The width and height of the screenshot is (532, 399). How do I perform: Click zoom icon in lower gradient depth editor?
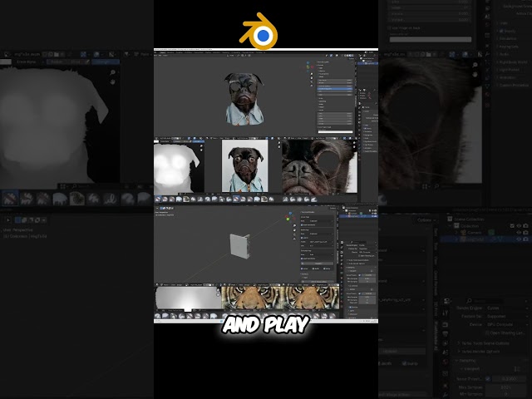pos(218,290)
